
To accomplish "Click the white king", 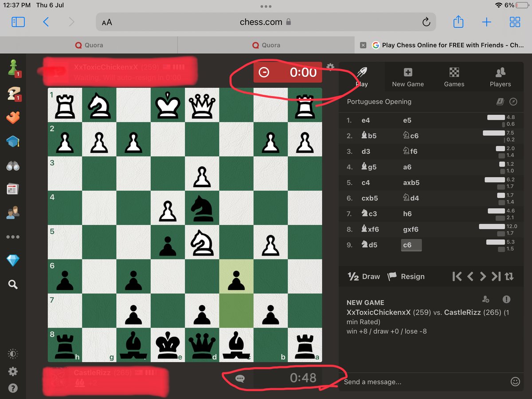I will click(x=168, y=105).
